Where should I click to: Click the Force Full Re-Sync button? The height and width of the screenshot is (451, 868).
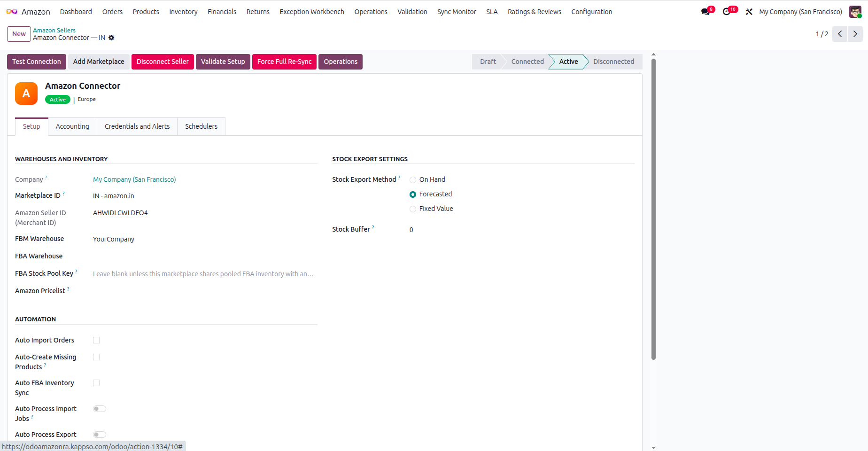coord(284,62)
